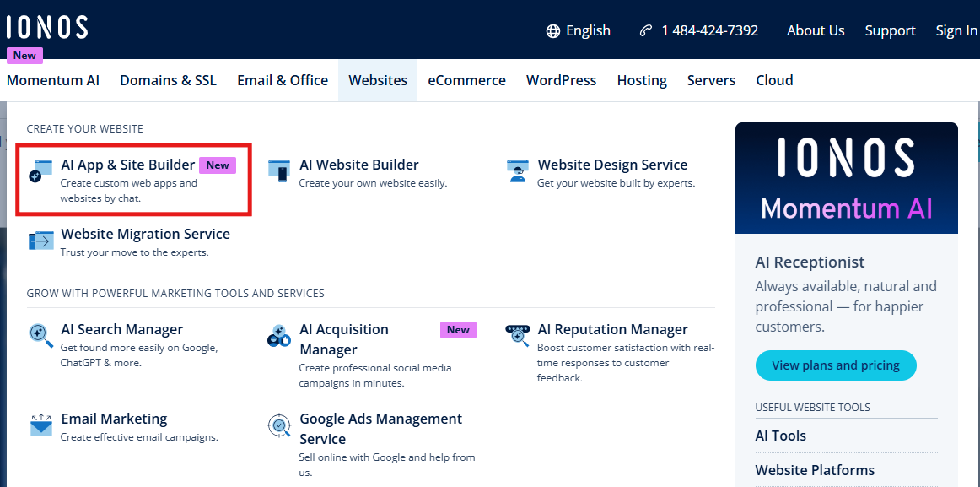Click the AI Search Manager magnifier icon
The height and width of the screenshot is (487, 980).
coord(41,336)
